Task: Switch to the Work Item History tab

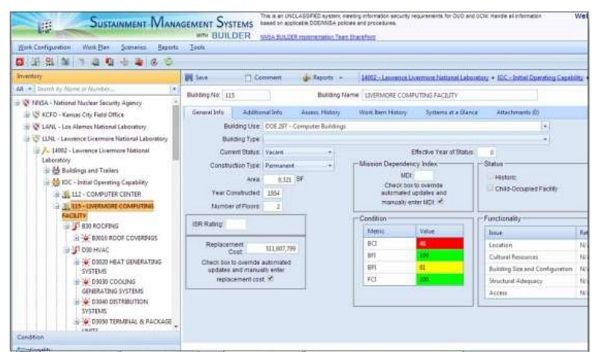Action: pos(383,113)
